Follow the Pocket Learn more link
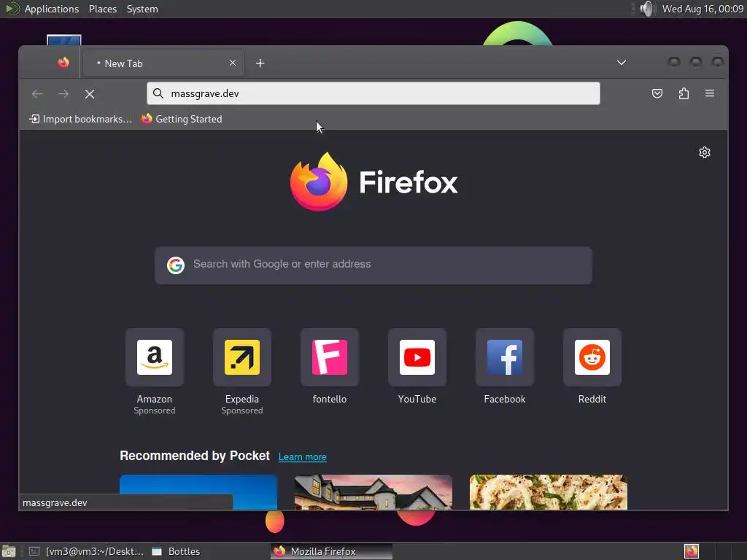 pos(303,457)
